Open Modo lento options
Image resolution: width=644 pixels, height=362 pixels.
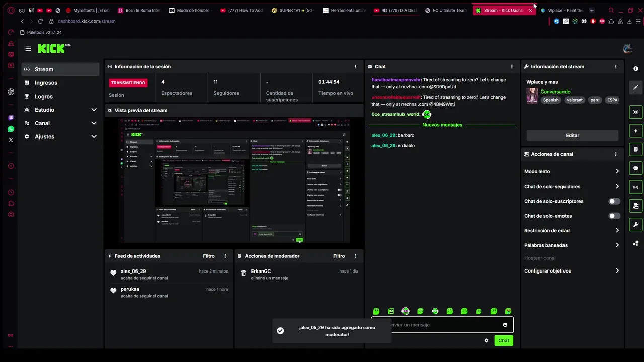572,171
